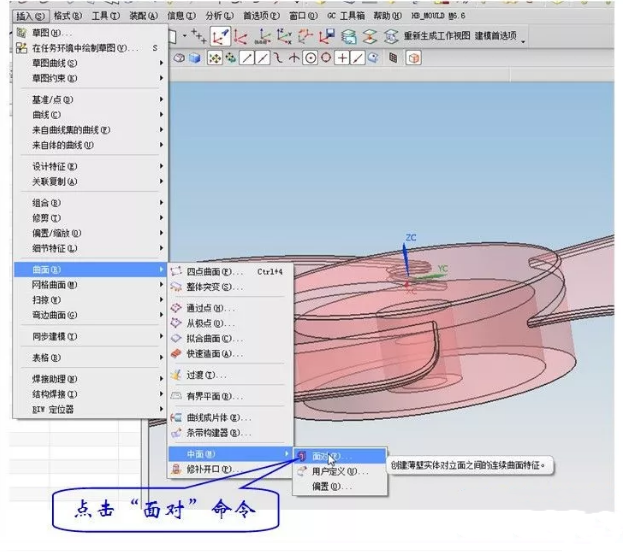Toggle the intersection snap icon
The width and height of the screenshot is (623, 552).
[x=294, y=58]
